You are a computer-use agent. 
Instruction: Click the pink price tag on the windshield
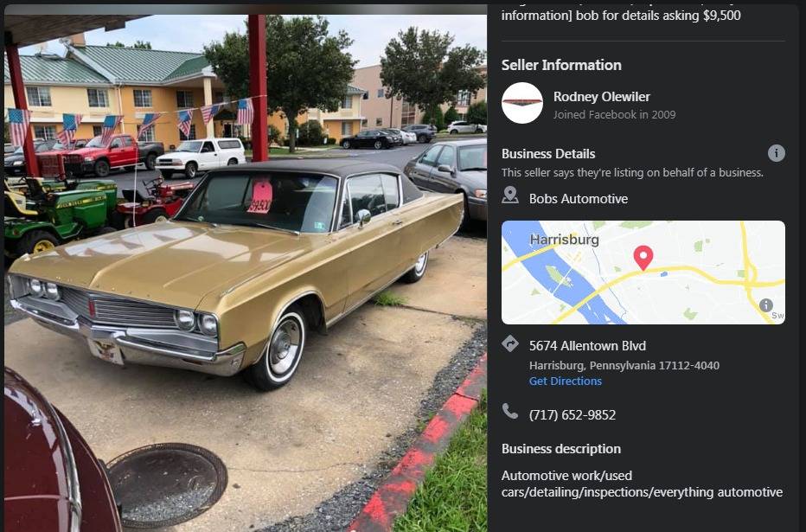(260, 197)
